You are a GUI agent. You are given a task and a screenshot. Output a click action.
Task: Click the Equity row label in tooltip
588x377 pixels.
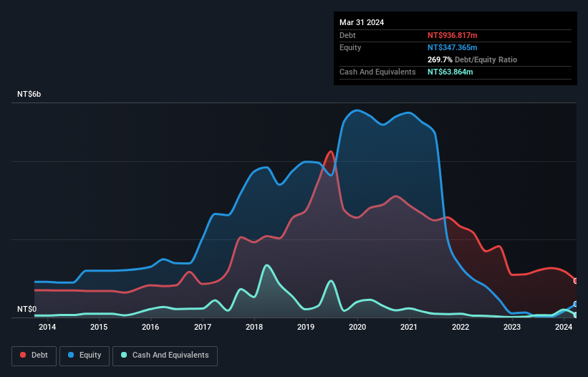tap(350, 47)
